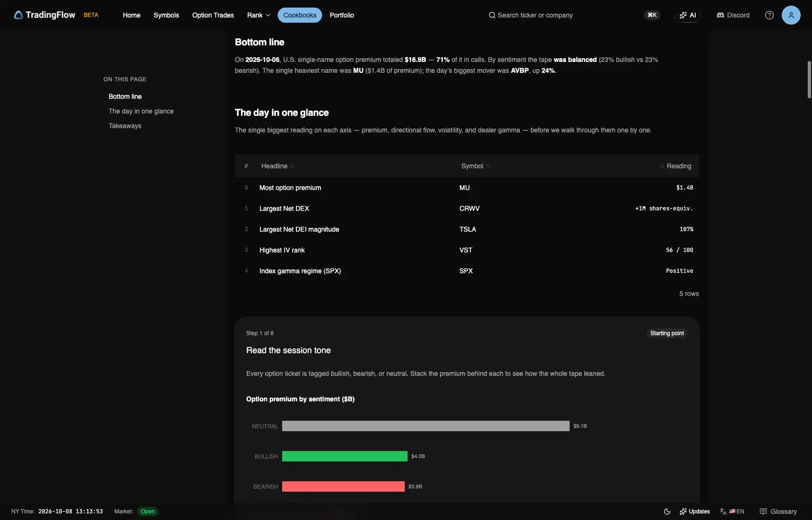Screen dimensions: 812x520
Task: Jump to The day in one glance
Action: [141, 111]
